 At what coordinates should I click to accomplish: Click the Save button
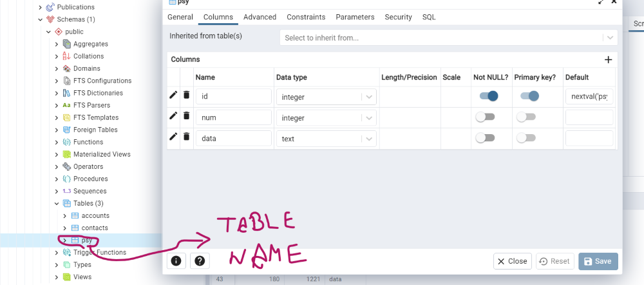click(x=598, y=261)
